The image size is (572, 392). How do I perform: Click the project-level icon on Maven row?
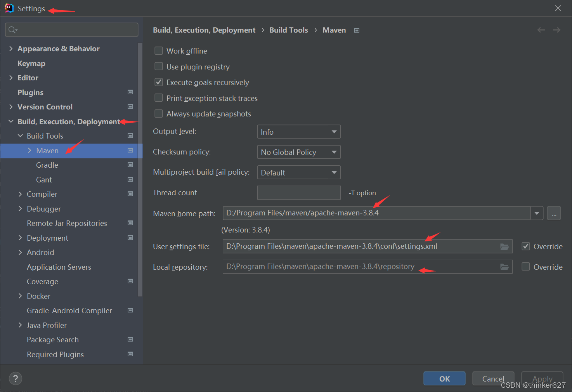[130, 150]
